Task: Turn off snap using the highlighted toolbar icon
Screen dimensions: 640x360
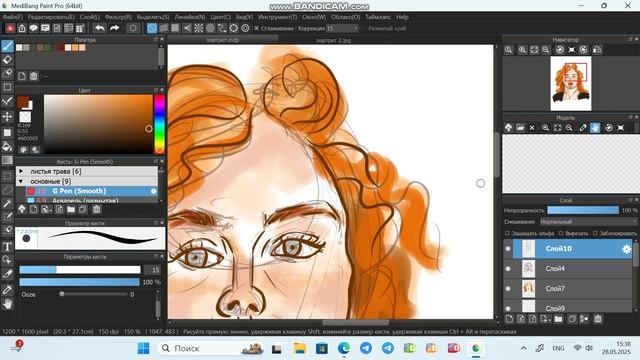Action: tap(152, 28)
